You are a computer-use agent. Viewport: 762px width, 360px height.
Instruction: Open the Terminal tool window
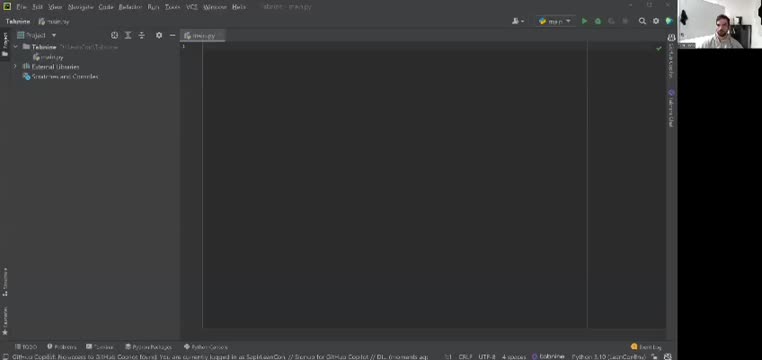[100, 347]
